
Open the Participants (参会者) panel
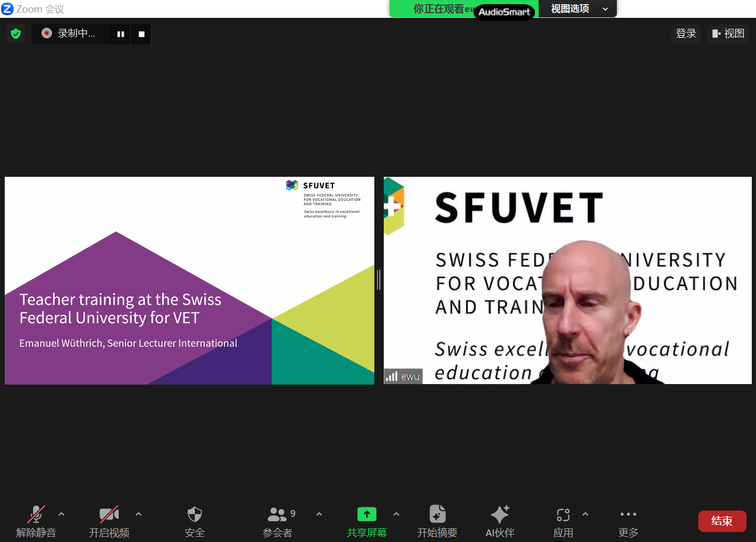278,520
